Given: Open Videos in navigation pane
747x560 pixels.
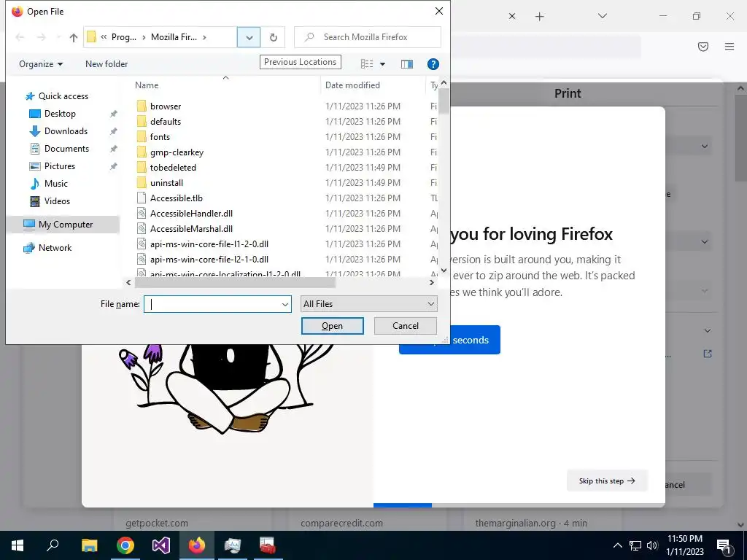Looking at the screenshot, I should coord(57,201).
